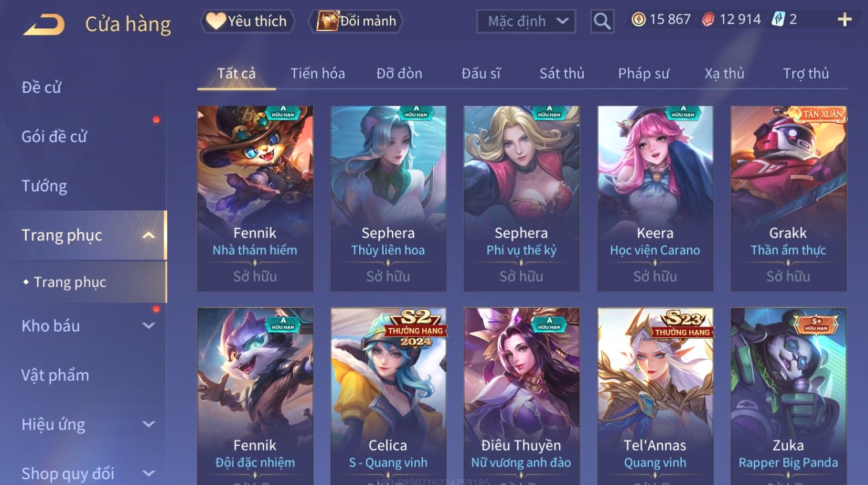Select Keera Học viện Carano skin card
This screenshot has width=868, height=485.
click(x=655, y=198)
